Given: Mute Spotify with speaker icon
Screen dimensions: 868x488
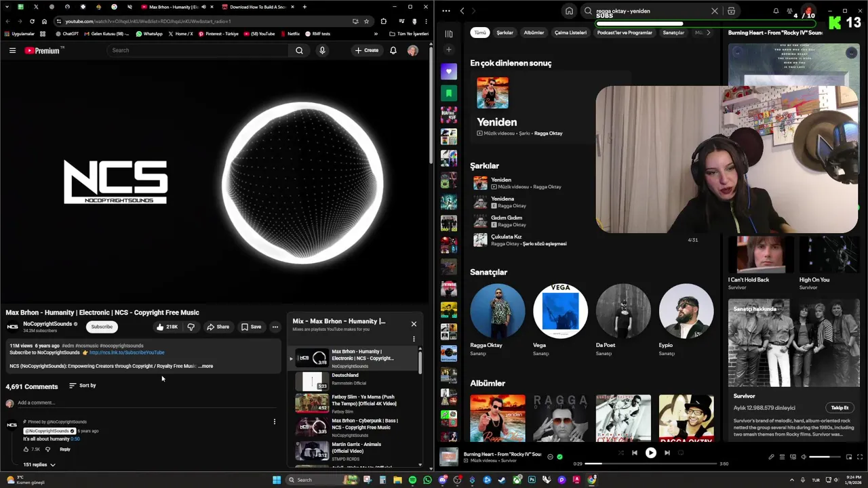Looking at the screenshot, I should click(804, 457).
